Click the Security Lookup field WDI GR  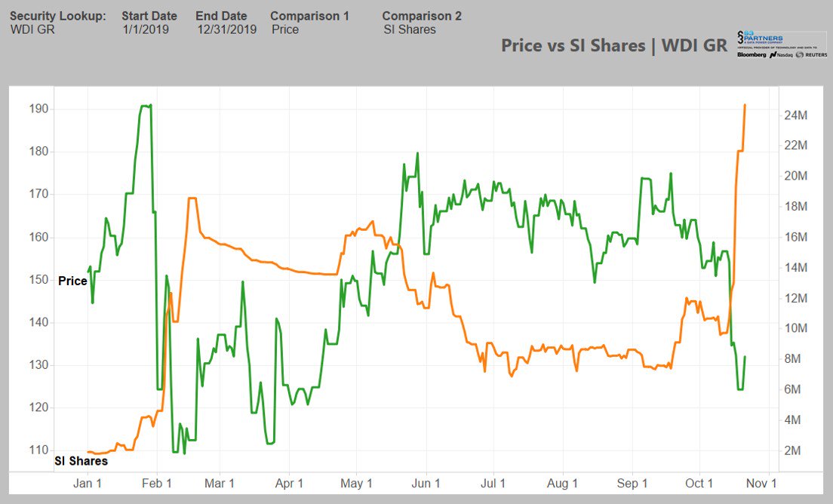pos(32,29)
